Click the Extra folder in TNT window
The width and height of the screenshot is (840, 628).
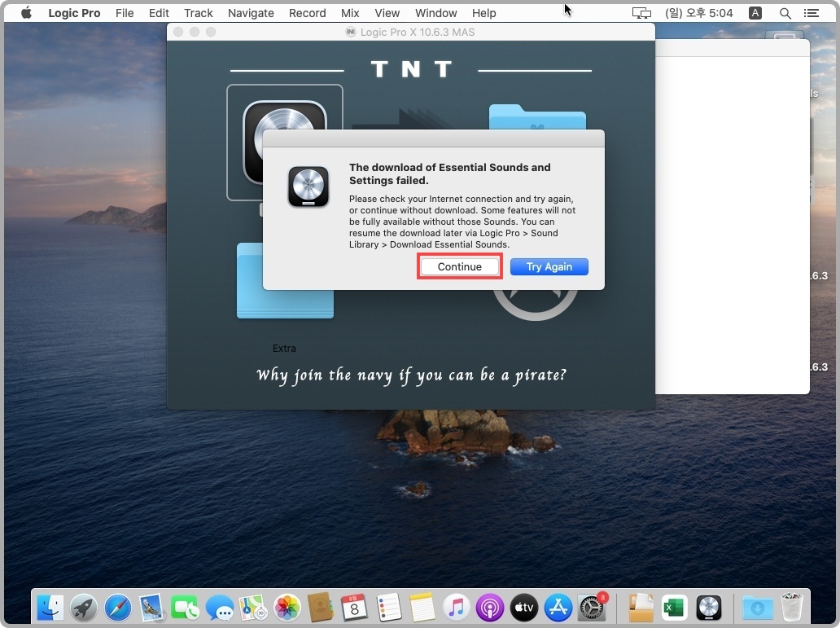pyautogui.click(x=284, y=281)
